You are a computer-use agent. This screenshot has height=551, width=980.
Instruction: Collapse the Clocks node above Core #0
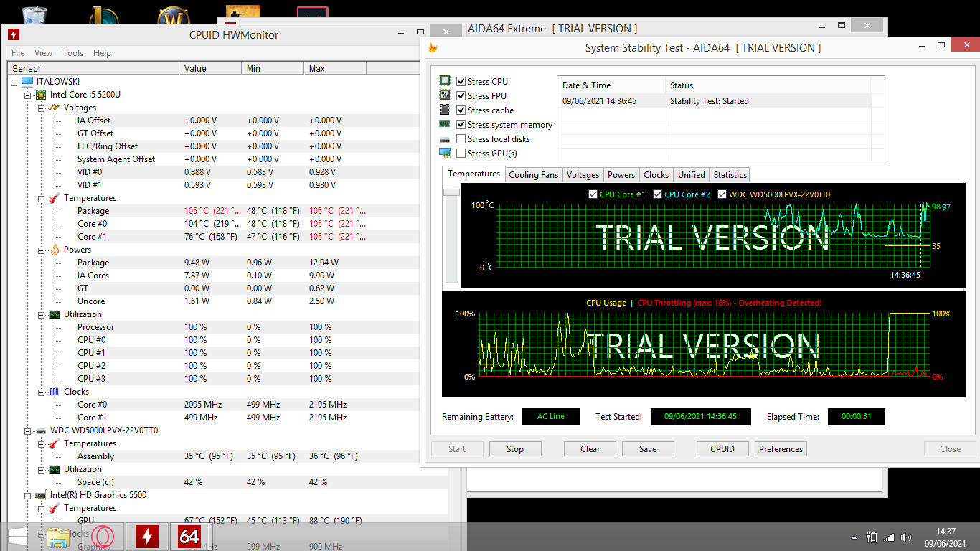[x=41, y=392]
